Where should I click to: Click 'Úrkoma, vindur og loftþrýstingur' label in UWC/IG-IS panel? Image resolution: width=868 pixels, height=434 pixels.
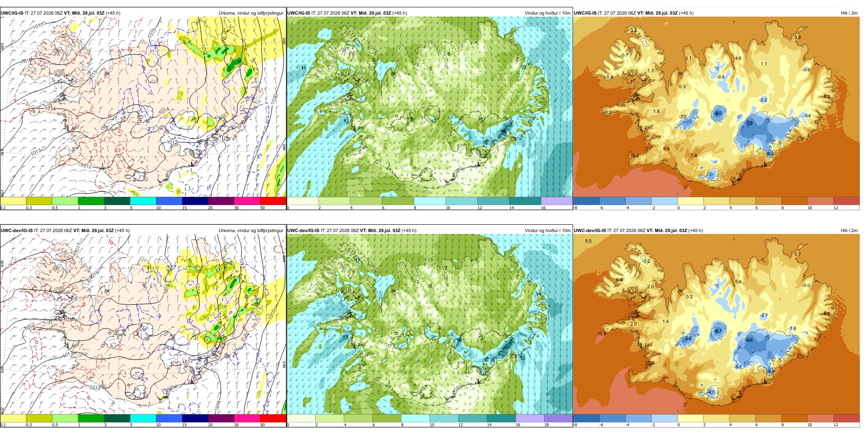[x=251, y=13]
